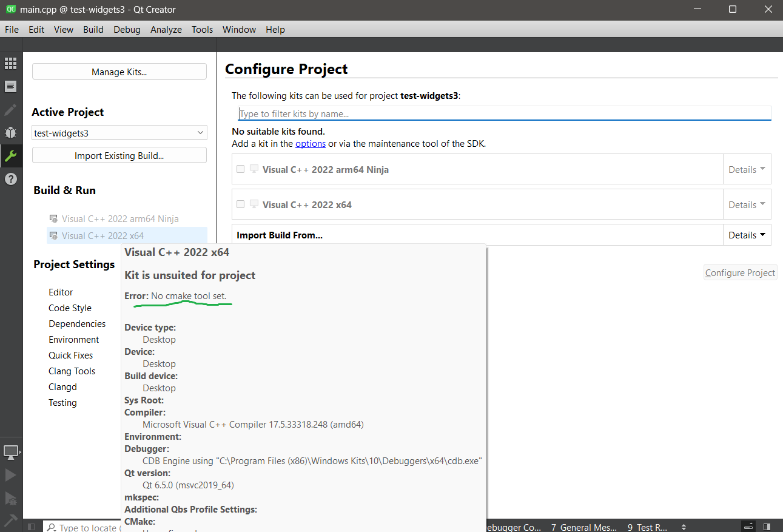Click the Configure Project button
The image size is (783, 532).
pyautogui.click(x=740, y=273)
